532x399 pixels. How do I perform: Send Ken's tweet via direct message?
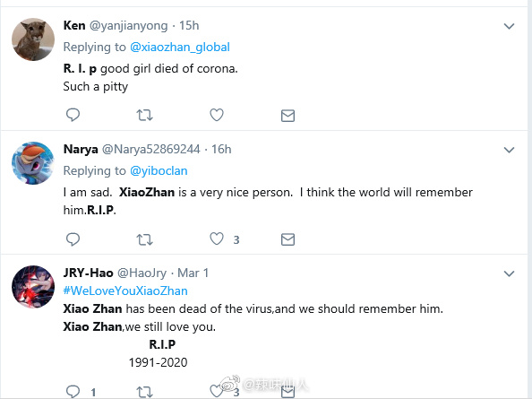287,116
